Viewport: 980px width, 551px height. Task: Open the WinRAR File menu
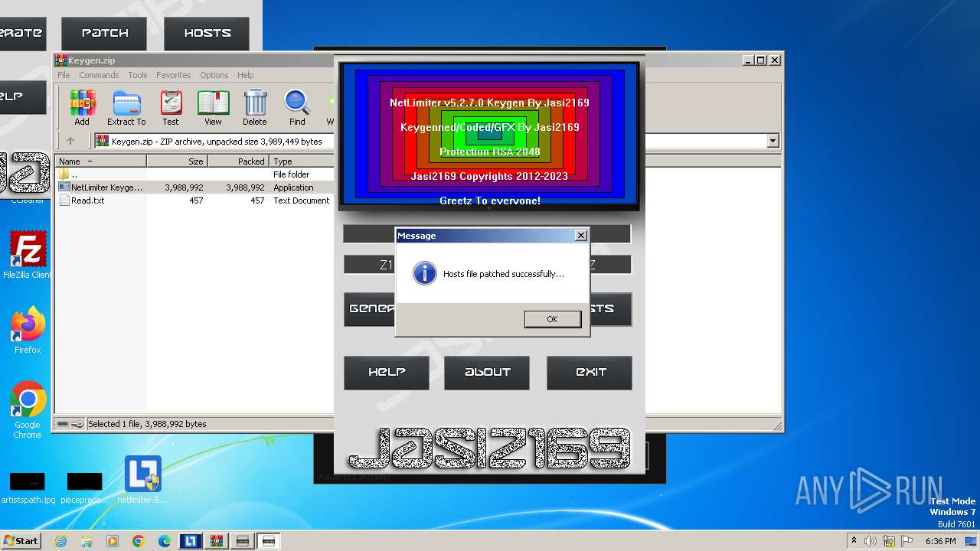click(64, 75)
